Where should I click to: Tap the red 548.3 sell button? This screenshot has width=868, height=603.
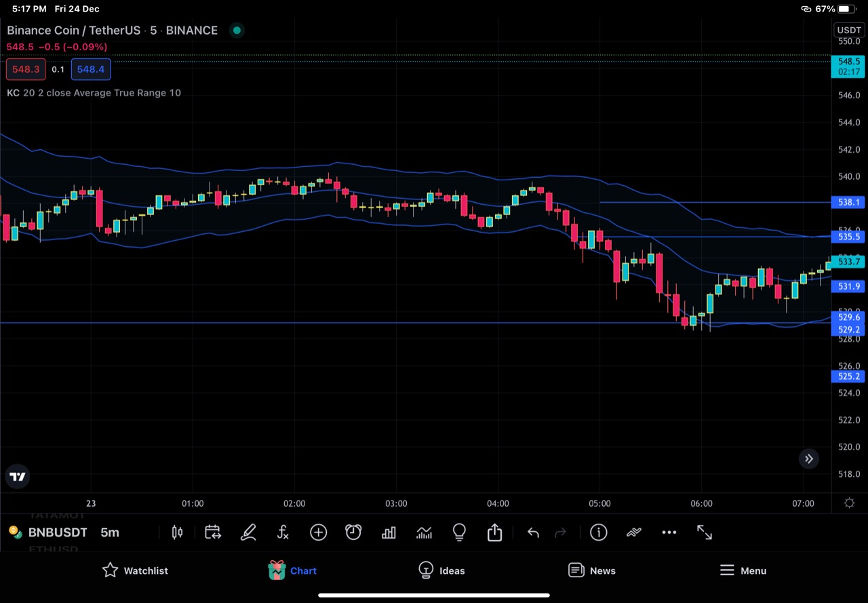(26, 69)
